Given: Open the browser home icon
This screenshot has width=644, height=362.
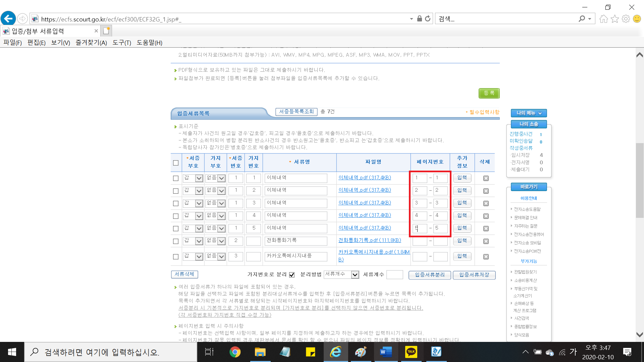Looking at the screenshot, I should click(603, 19).
